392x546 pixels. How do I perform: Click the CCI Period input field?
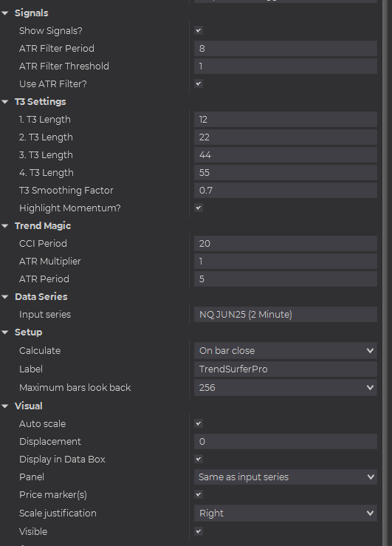pos(286,244)
